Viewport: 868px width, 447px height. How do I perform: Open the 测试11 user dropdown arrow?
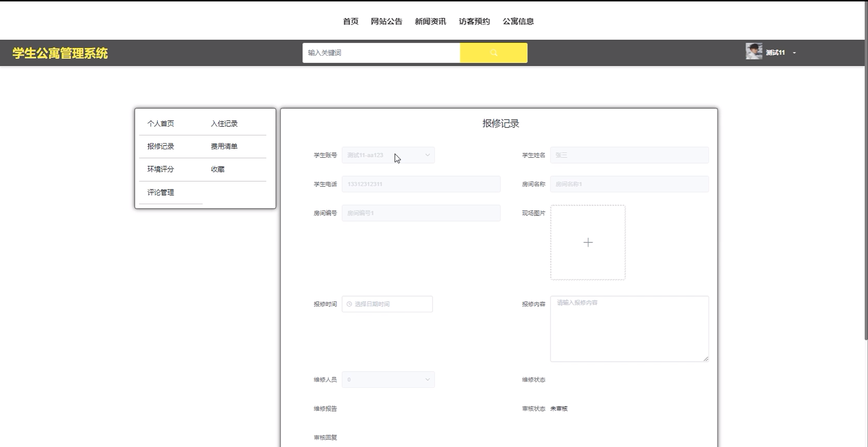tap(794, 53)
